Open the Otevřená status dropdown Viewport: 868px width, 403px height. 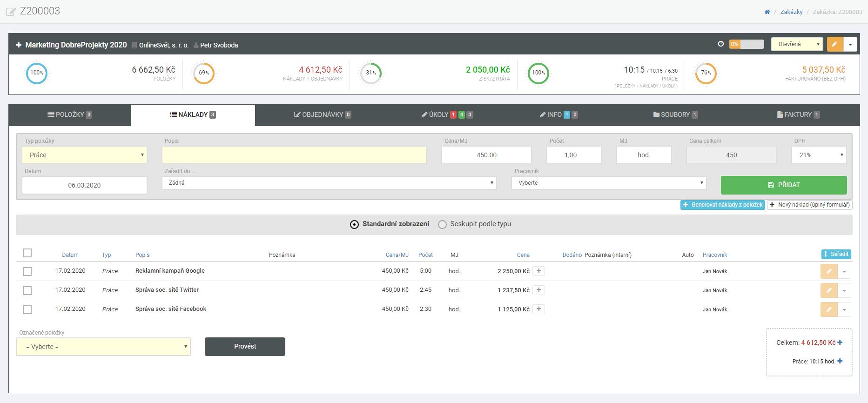pyautogui.click(x=797, y=44)
